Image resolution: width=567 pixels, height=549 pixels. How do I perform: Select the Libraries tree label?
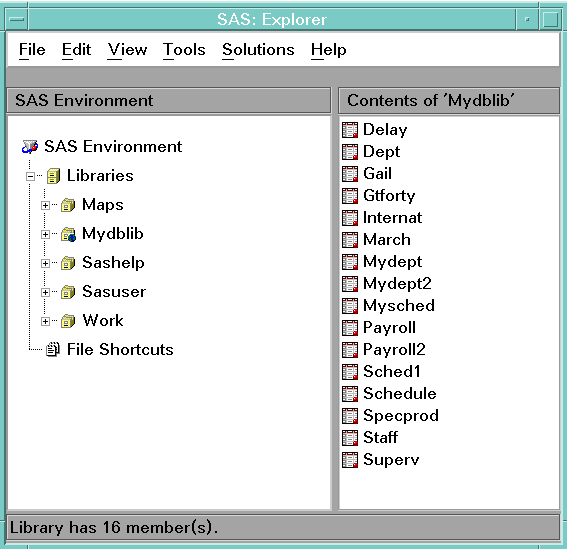click(x=100, y=176)
